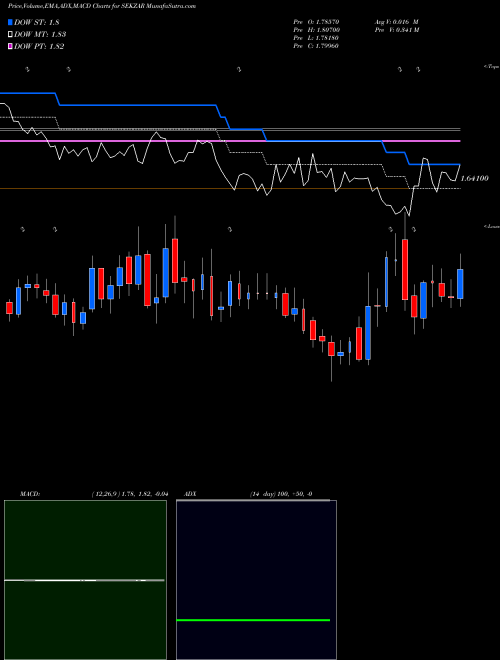The width and height of the screenshot is (500, 660).
Task: Click the 1.64100 price label
Action: click(x=475, y=178)
